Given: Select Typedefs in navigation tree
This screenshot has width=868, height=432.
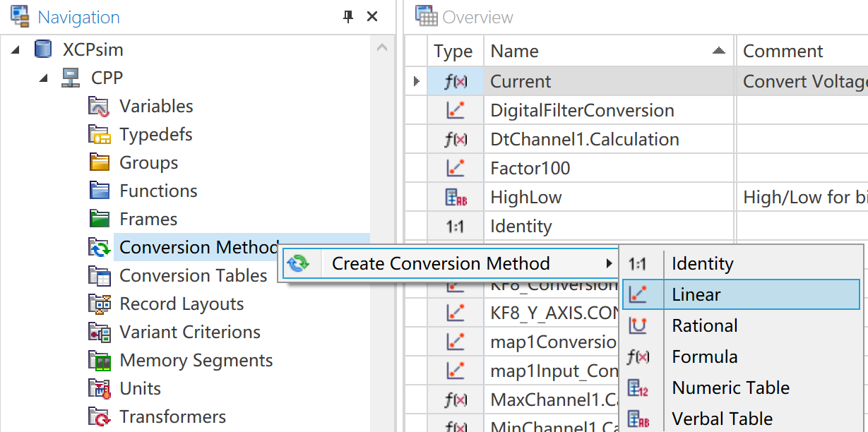Looking at the screenshot, I should 155,135.
